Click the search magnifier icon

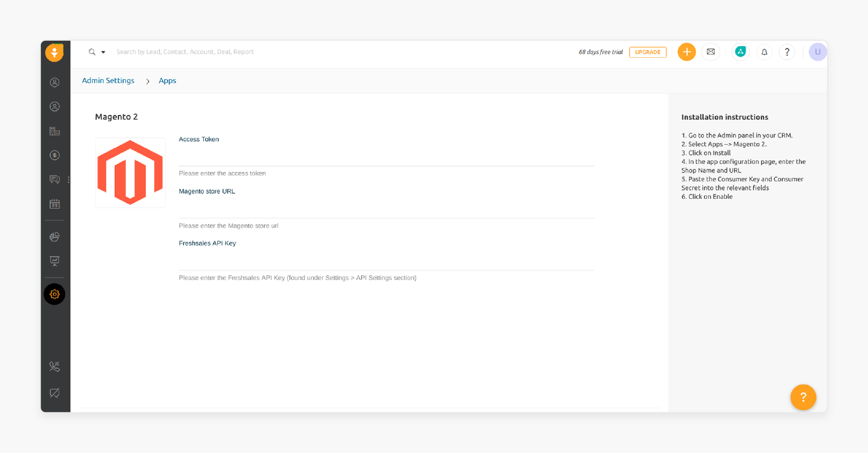coord(92,52)
